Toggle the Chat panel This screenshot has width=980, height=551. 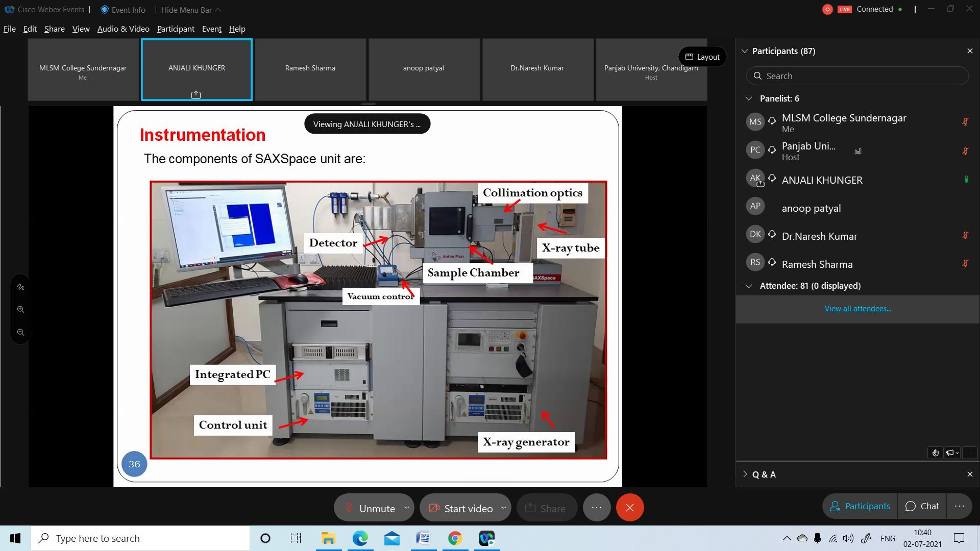[x=922, y=506]
